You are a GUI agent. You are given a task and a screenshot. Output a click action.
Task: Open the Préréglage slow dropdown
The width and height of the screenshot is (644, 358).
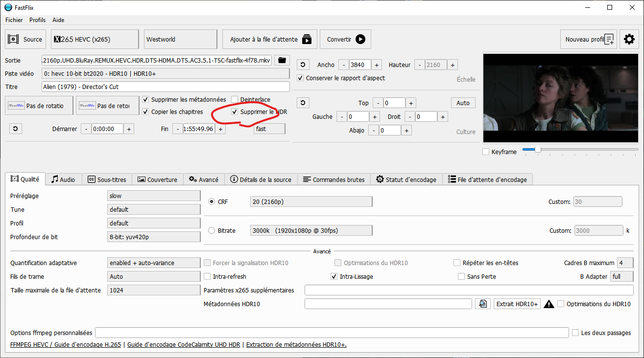(154, 196)
